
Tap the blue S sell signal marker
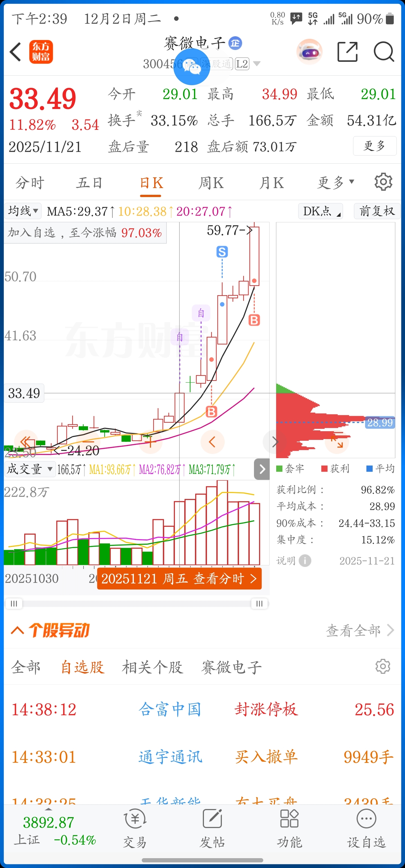pos(222,252)
